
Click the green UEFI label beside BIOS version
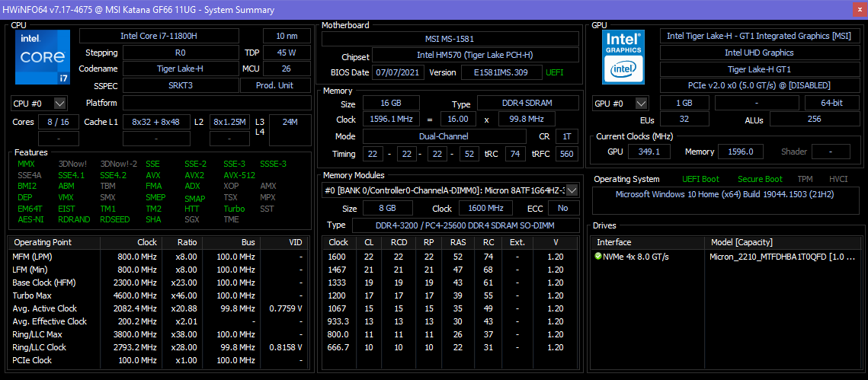click(x=556, y=72)
